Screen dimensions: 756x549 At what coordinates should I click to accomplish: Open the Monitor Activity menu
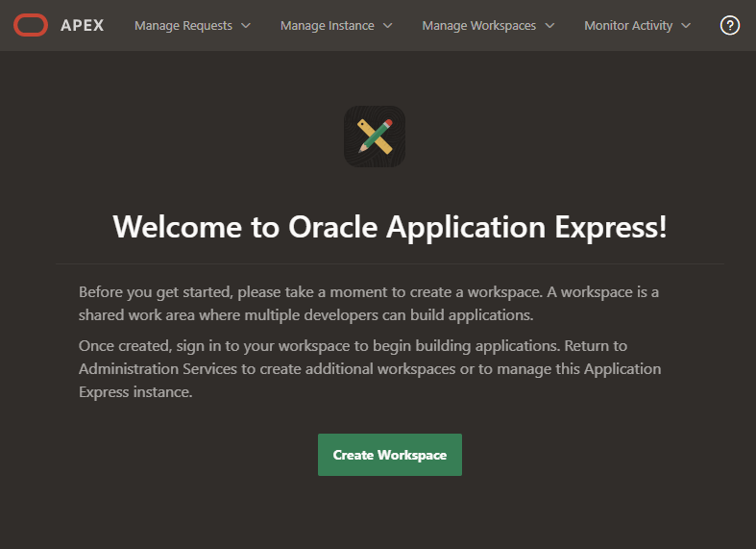(638, 26)
